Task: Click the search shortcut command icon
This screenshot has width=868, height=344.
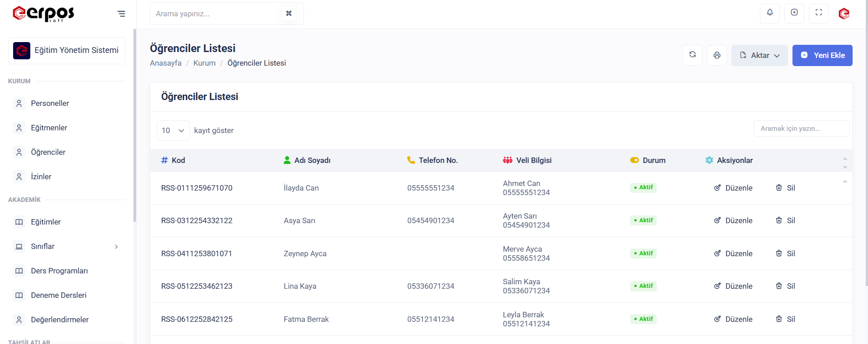Action: click(289, 14)
